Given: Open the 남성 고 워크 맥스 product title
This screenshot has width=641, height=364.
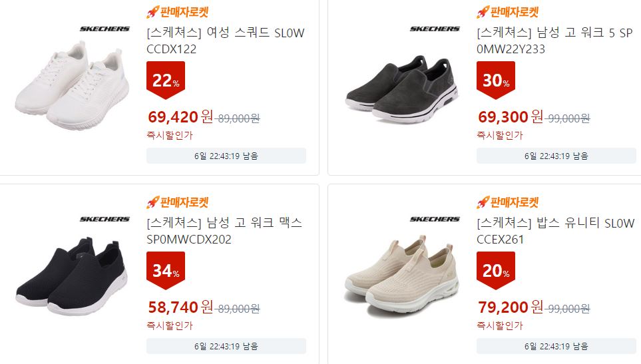Looking at the screenshot, I should 224,231.
